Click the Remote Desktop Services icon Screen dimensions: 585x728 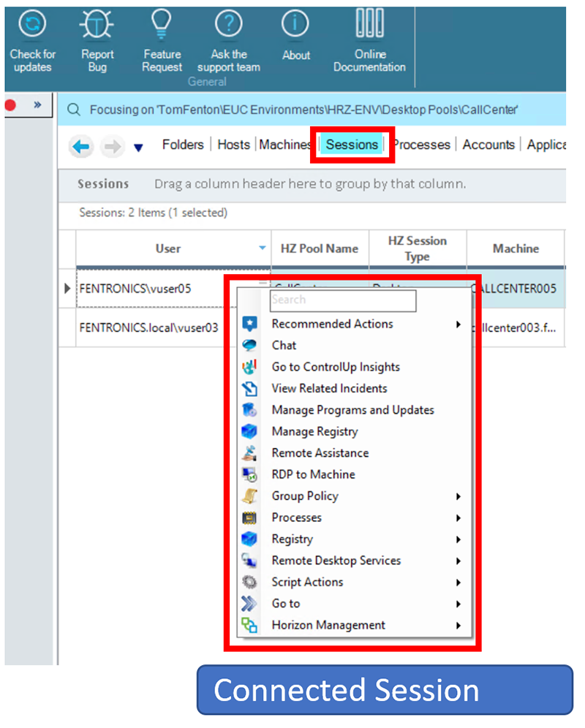[x=249, y=561]
